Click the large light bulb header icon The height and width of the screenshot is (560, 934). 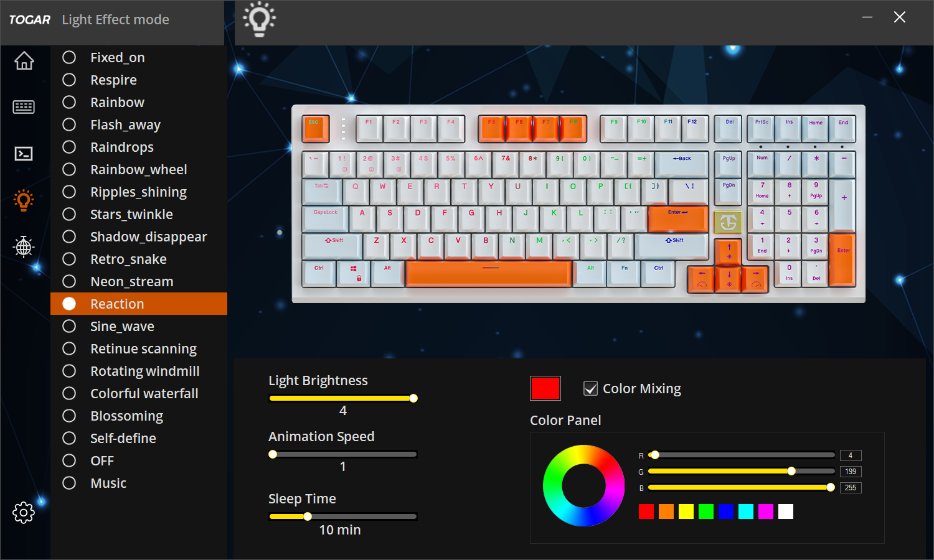260,19
